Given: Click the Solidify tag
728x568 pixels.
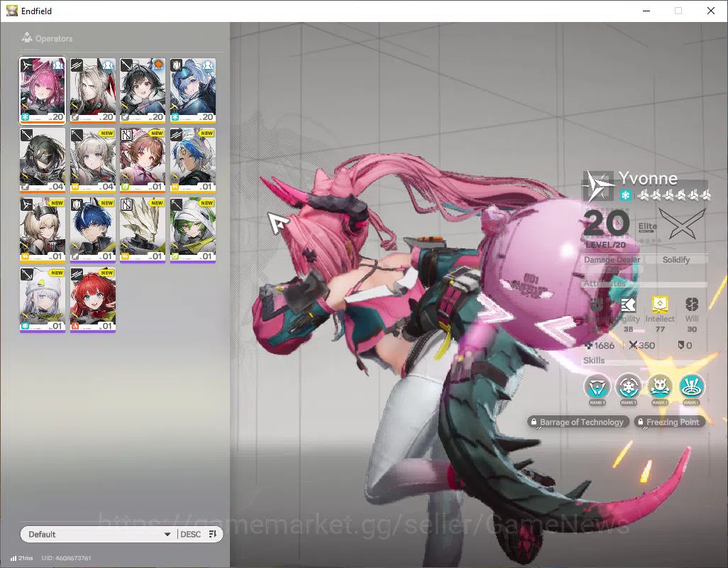Looking at the screenshot, I should pyautogui.click(x=676, y=260).
